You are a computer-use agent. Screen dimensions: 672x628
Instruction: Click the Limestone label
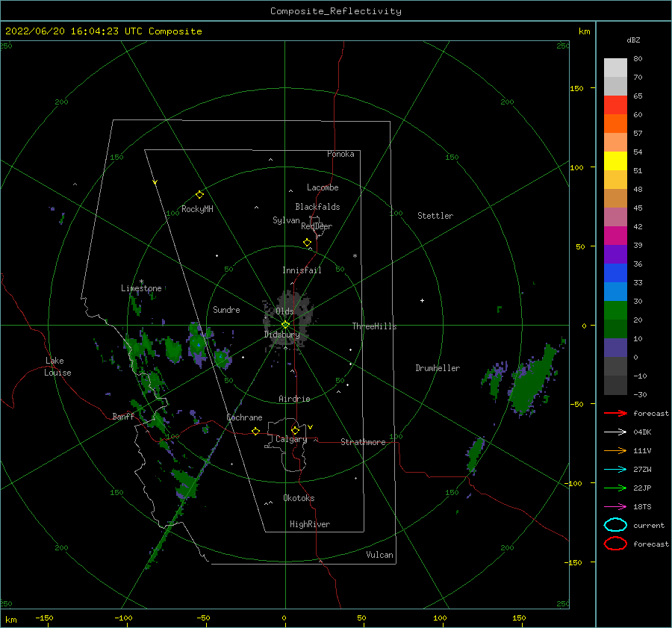click(141, 288)
